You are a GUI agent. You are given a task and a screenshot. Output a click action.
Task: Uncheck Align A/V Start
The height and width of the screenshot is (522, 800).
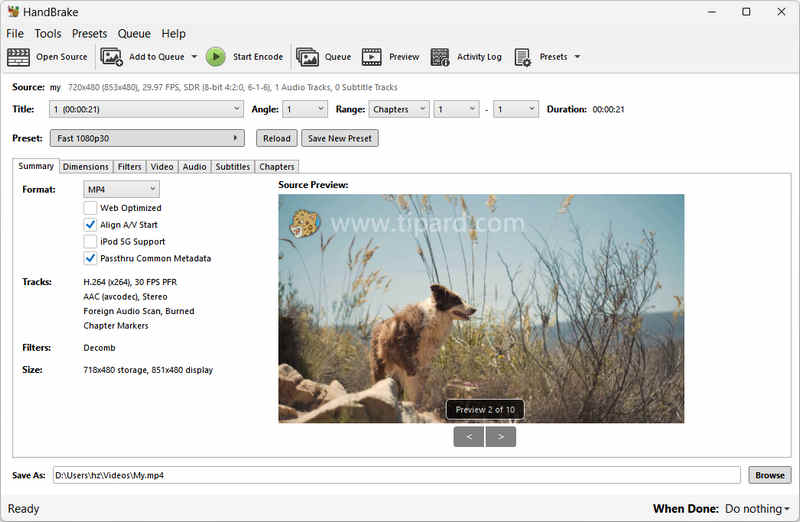pos(90,225)
